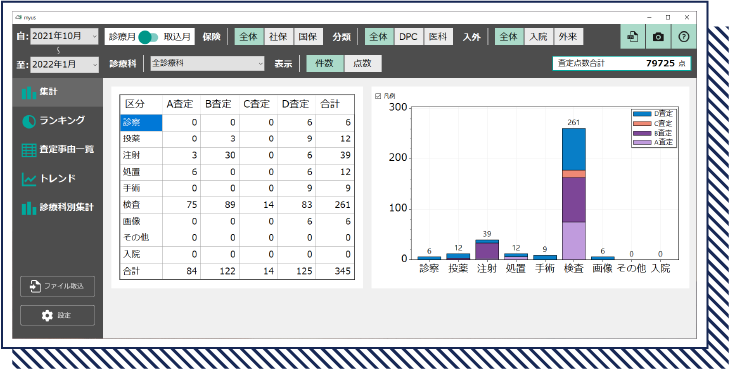This screenshot has height=369, width=729.
Task: Open the ランキング pie chart sidebar item
Action: pyautogui.click(x=57, y=121)
